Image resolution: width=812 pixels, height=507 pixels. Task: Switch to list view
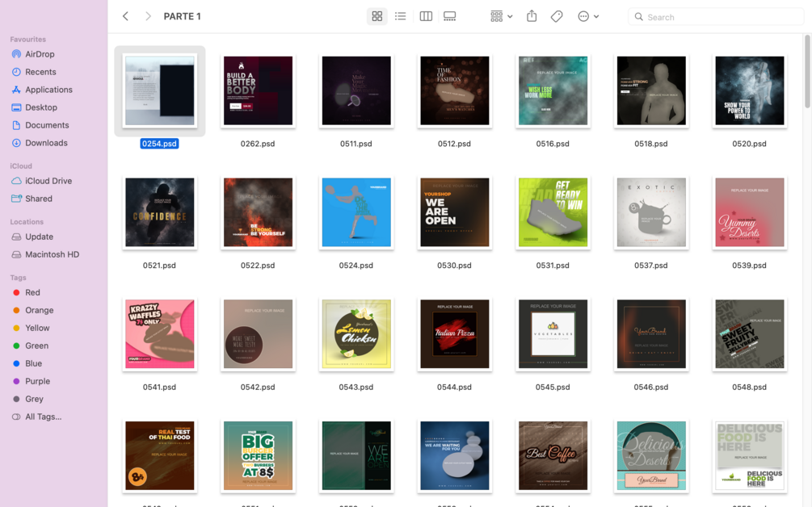(x=400, y=17)
